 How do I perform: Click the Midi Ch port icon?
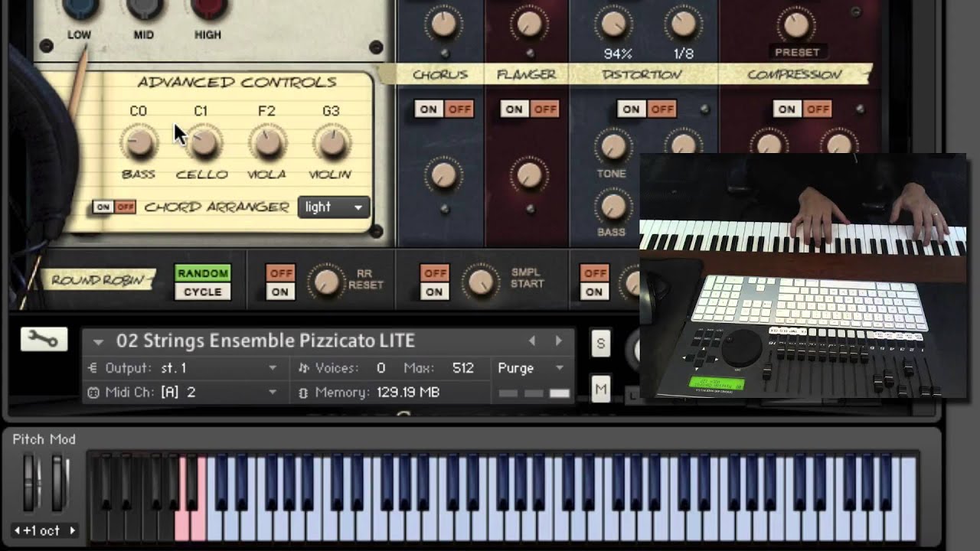[x=93, y=393]
